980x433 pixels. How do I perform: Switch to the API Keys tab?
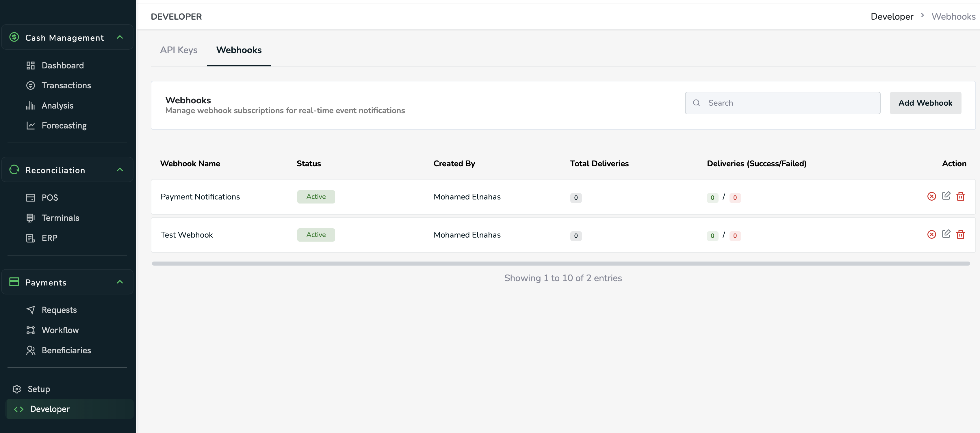coord(179,50)
